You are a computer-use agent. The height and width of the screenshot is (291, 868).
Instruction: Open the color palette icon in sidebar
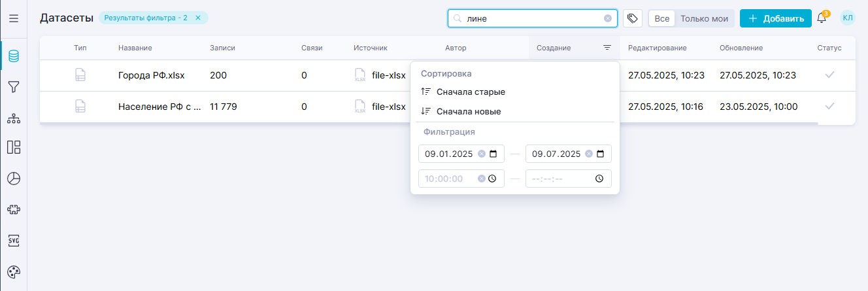pos(13,271)
